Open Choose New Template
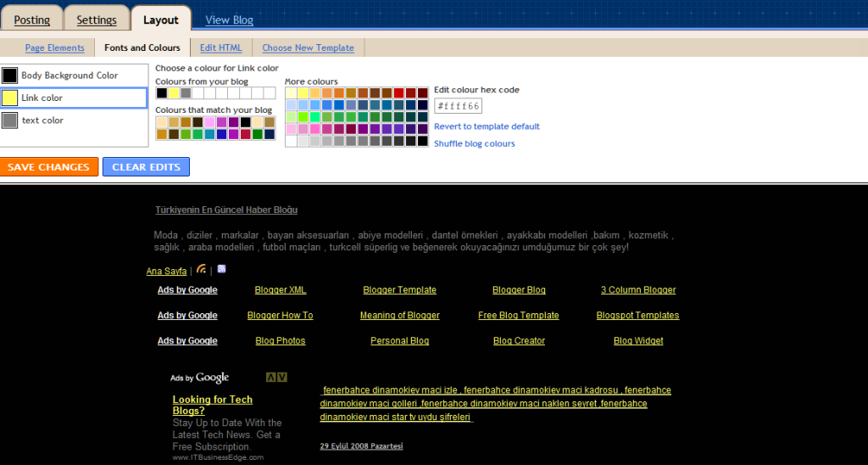The image size is (868, 465). point(308,48)
